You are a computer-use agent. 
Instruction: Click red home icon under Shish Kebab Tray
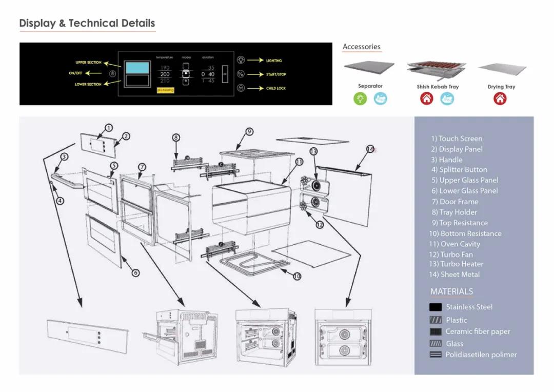[427, 99]
